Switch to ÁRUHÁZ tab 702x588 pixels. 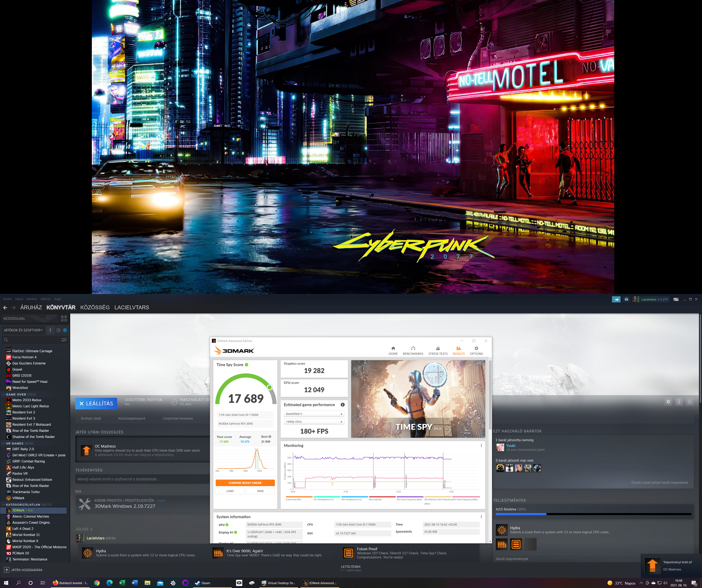click(x=31, y=307)
